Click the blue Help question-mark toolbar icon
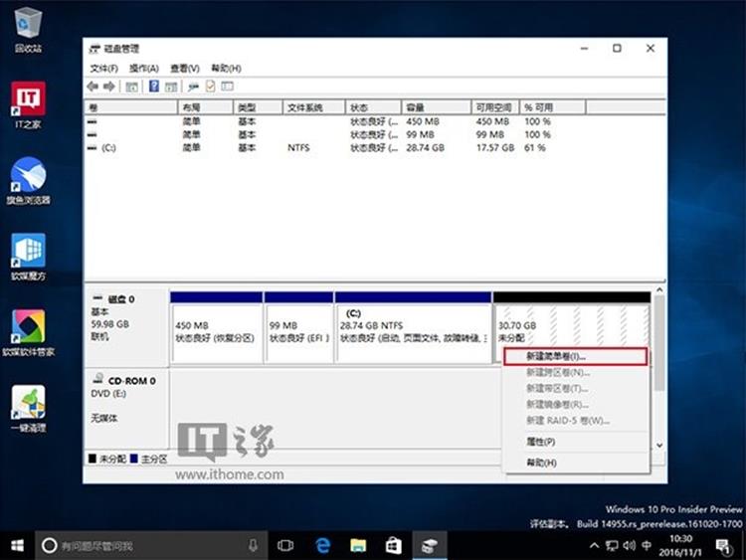This screenshot has width=746, height=560. [154, 87]
